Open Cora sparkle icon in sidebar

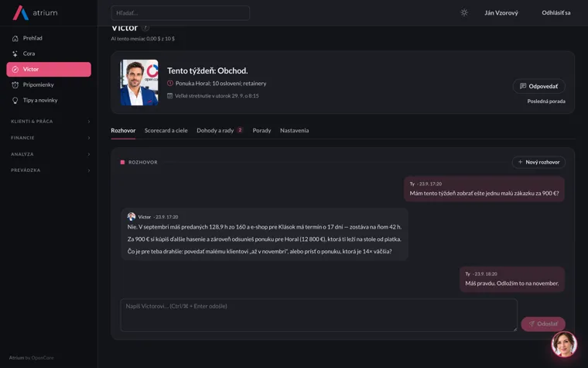click(15, 53)
